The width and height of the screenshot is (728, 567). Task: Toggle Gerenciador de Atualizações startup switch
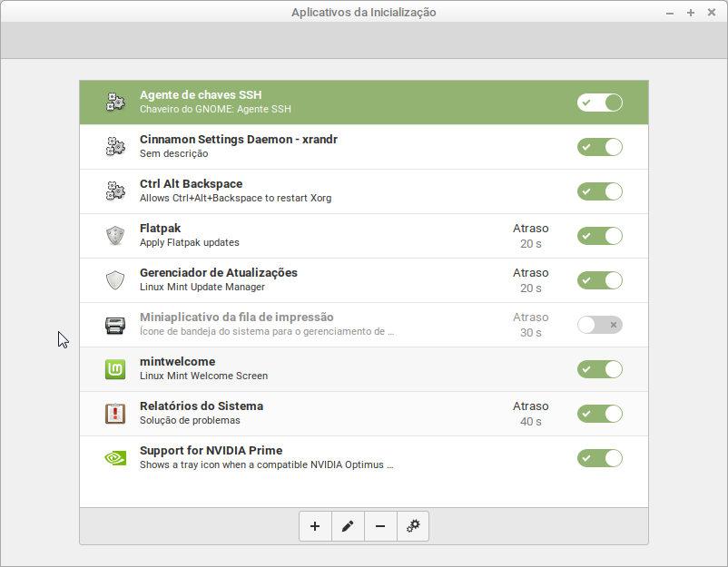coord(600,280)
